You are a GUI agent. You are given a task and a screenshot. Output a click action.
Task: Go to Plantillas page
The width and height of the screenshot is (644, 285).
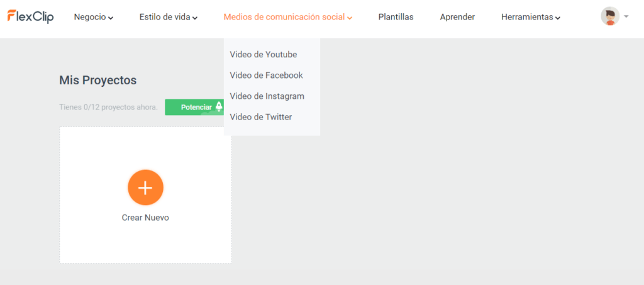point(396,17)
